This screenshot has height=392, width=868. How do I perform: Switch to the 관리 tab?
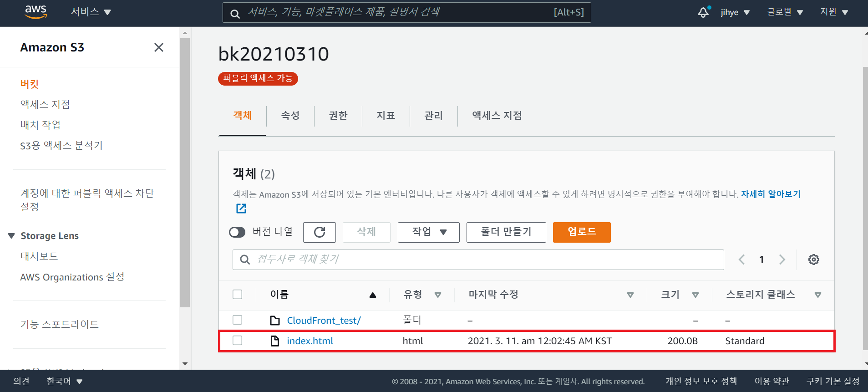pos(434,116)
